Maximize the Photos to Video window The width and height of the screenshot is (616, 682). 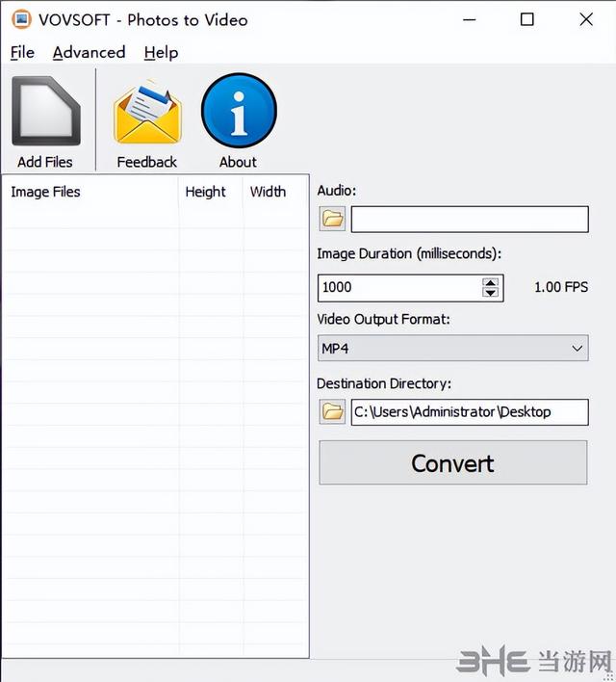526,19
